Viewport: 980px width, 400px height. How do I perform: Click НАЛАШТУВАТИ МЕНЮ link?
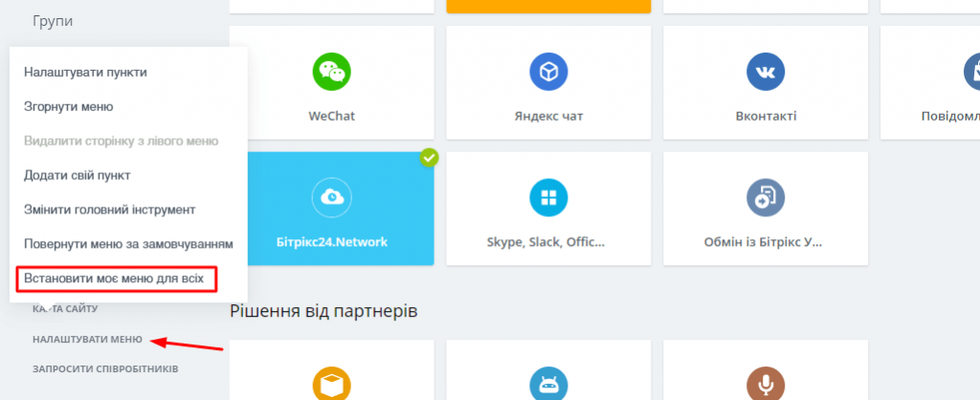(87, 340)
